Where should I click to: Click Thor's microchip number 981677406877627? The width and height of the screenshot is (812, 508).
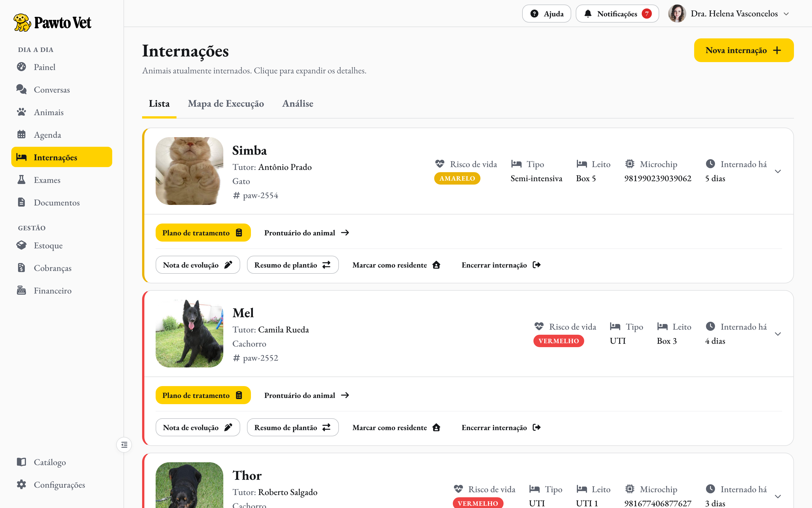click(658, 503)
